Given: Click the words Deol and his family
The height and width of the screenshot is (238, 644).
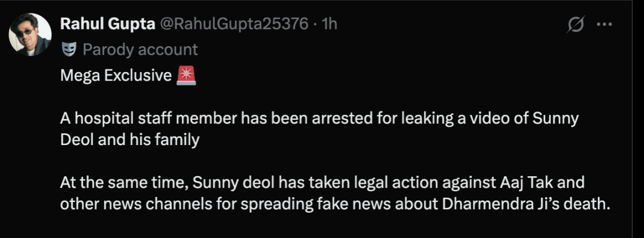Looking at the screenshot, I should (x=130, y=140).
